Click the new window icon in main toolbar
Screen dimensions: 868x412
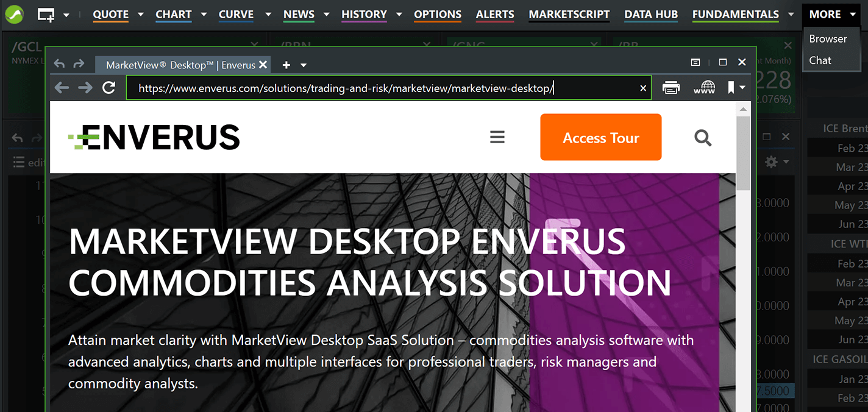pos(46,15)
